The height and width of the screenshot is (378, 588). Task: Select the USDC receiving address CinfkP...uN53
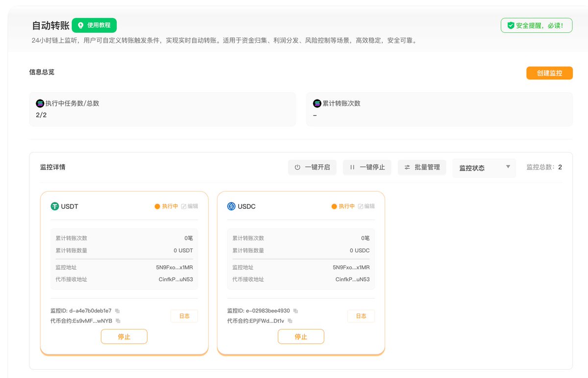point(352,279)
